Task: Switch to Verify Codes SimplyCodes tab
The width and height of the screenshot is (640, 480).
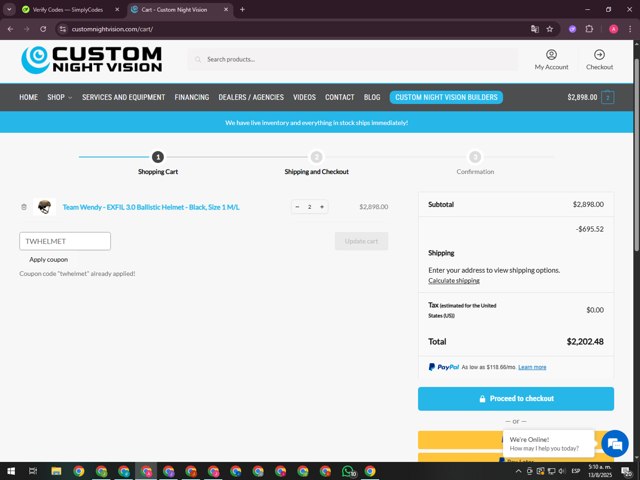Action: tap(67, 9)
